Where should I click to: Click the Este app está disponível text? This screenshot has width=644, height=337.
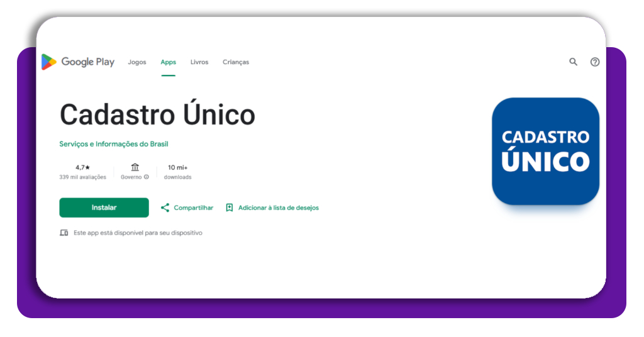[x=138, y=233]
